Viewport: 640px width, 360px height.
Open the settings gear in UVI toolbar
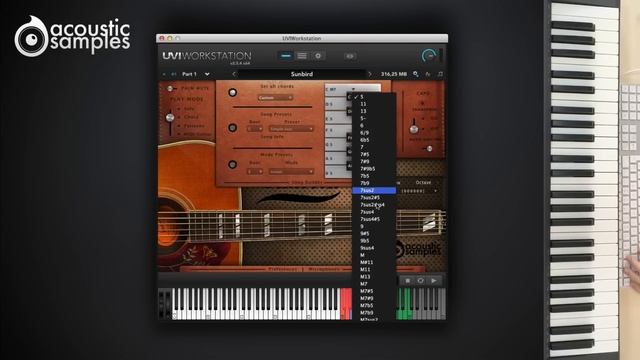tap(318, 56)
